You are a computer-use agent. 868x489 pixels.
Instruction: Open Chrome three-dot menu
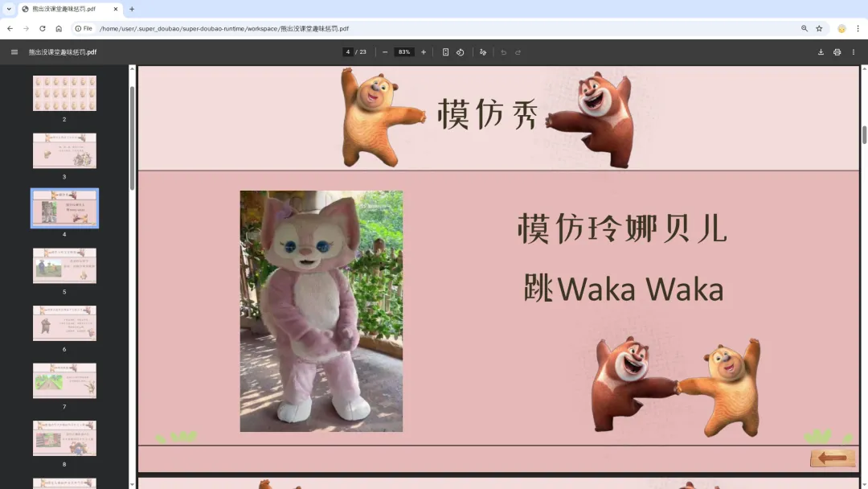coord(858,28)
